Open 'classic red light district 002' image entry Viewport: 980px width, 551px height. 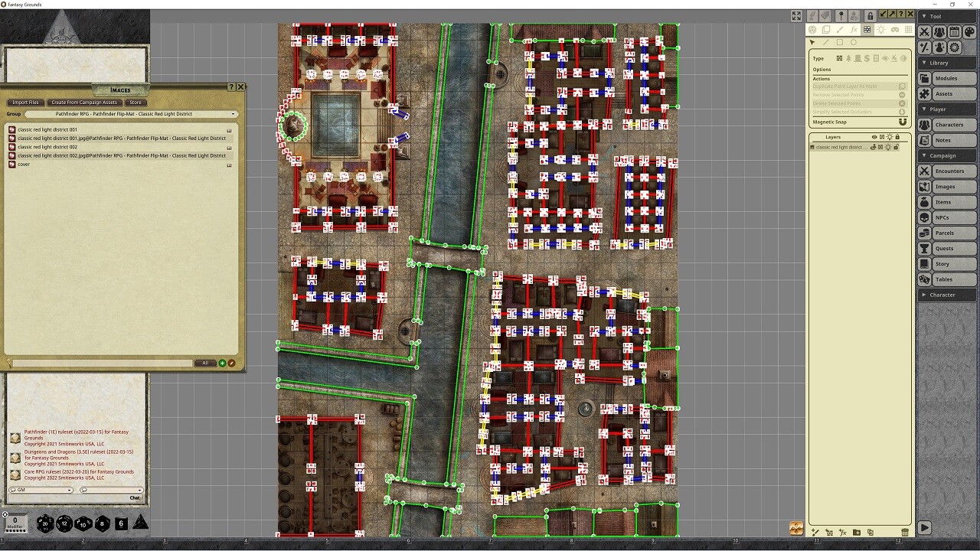click(47, 147)
